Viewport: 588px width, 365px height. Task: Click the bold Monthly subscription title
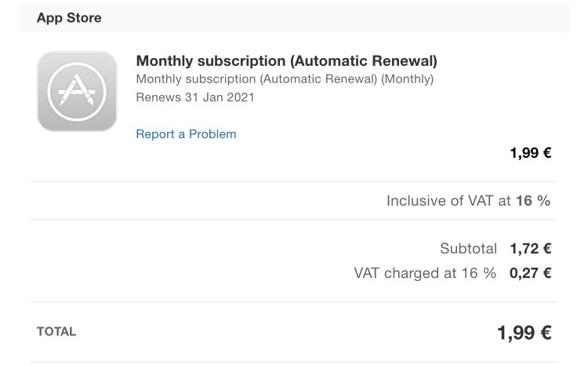pyautogui.click(x=286, y=61)
